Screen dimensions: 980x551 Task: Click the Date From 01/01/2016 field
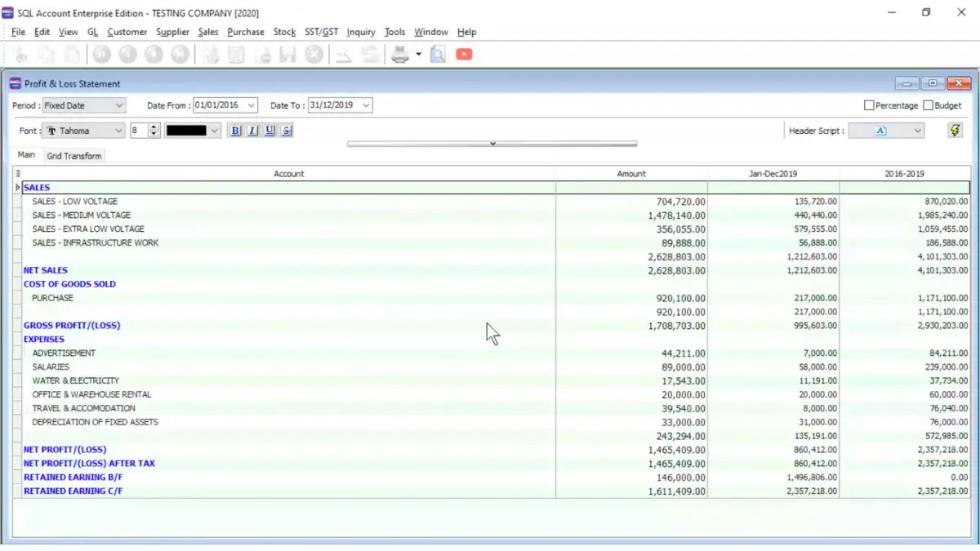click(218, 105)
